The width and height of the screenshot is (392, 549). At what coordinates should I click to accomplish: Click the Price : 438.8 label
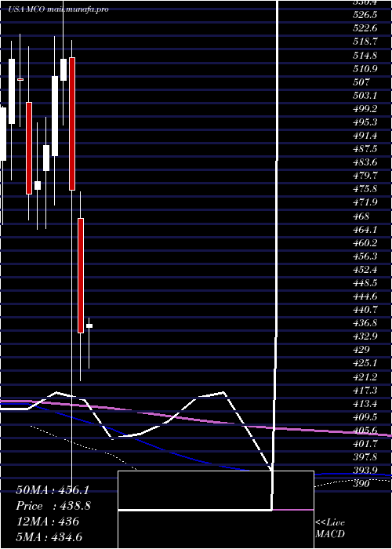pyautogui.click(x=53, y=506)
